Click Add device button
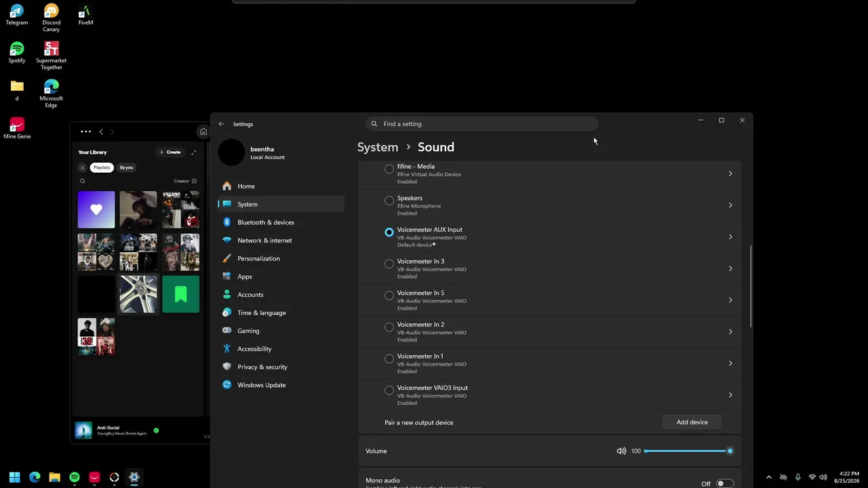 [692, 422]
